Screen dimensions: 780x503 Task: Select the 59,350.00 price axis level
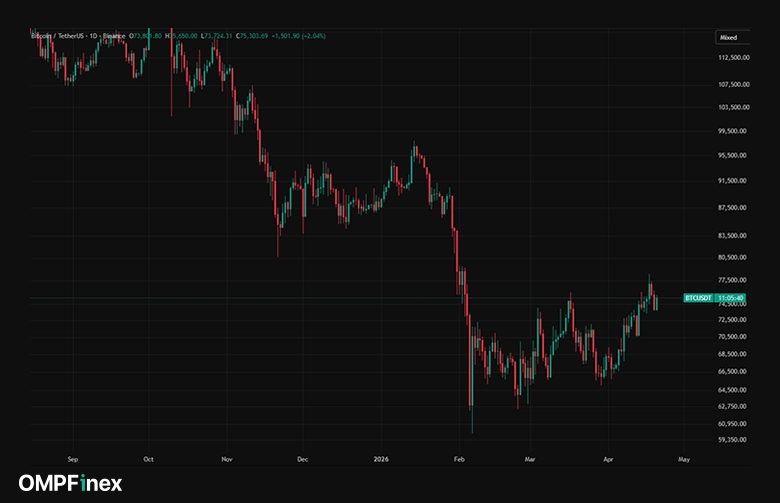coord(734,439)
